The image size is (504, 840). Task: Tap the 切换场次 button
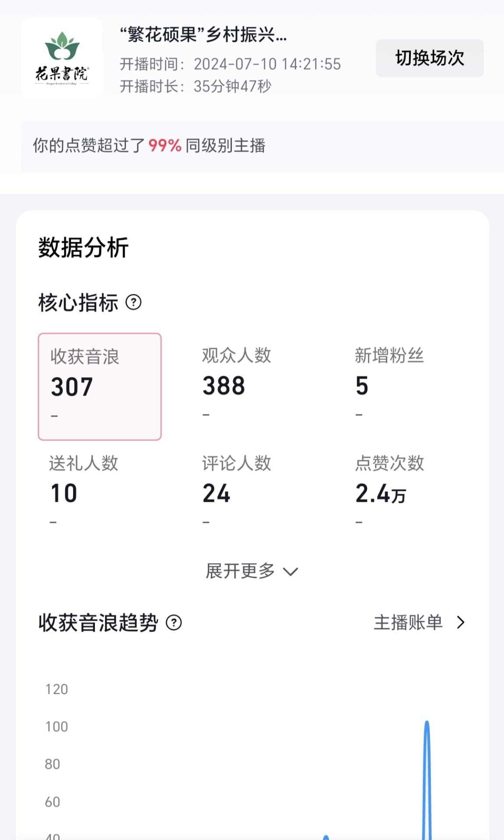point(430,58)
